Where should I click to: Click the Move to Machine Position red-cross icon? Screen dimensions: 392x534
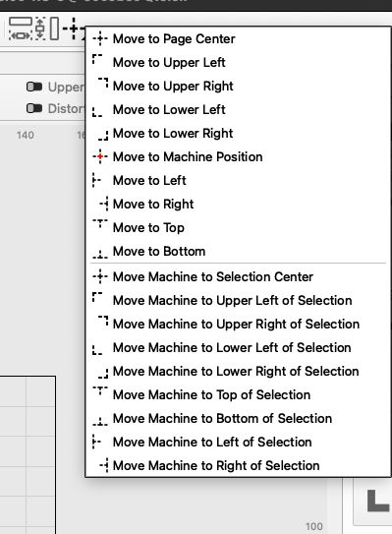100,156
